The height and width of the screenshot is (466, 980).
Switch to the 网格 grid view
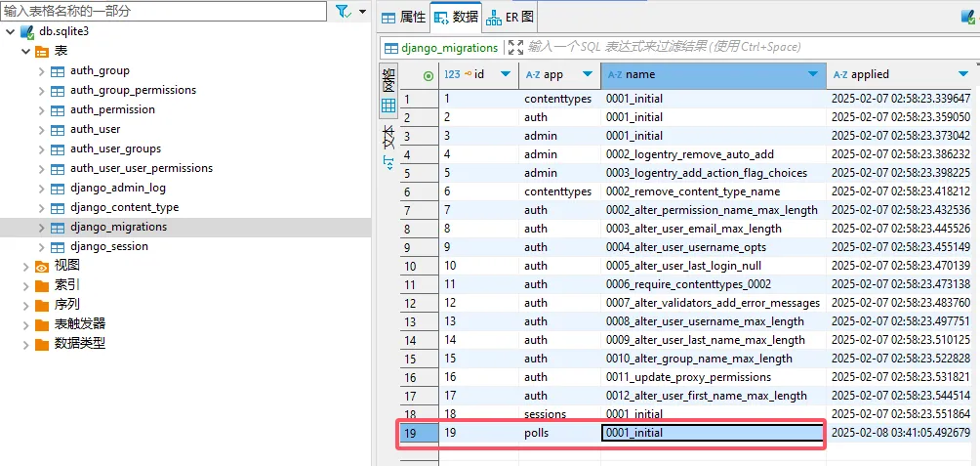pos(388,93)
